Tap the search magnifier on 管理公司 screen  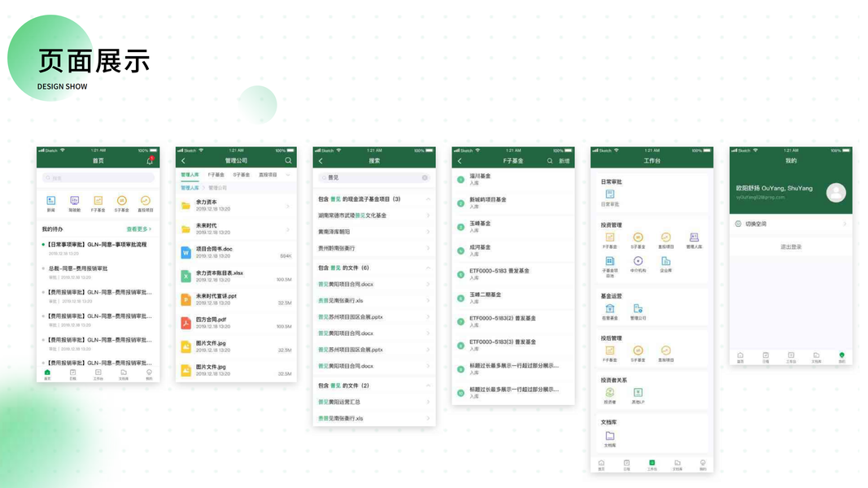pyautogui.click(x=288, y=160)
